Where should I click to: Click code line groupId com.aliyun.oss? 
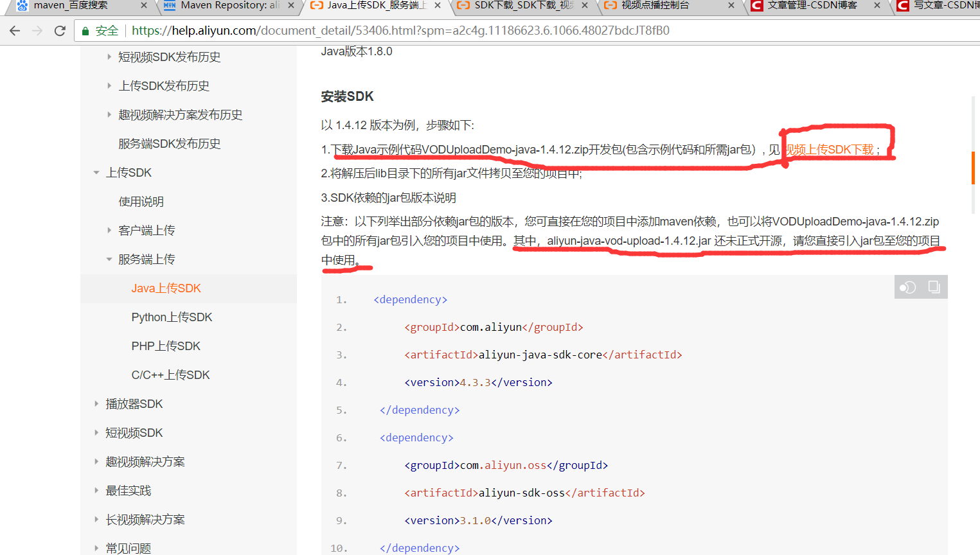click(x=506, y=465)
